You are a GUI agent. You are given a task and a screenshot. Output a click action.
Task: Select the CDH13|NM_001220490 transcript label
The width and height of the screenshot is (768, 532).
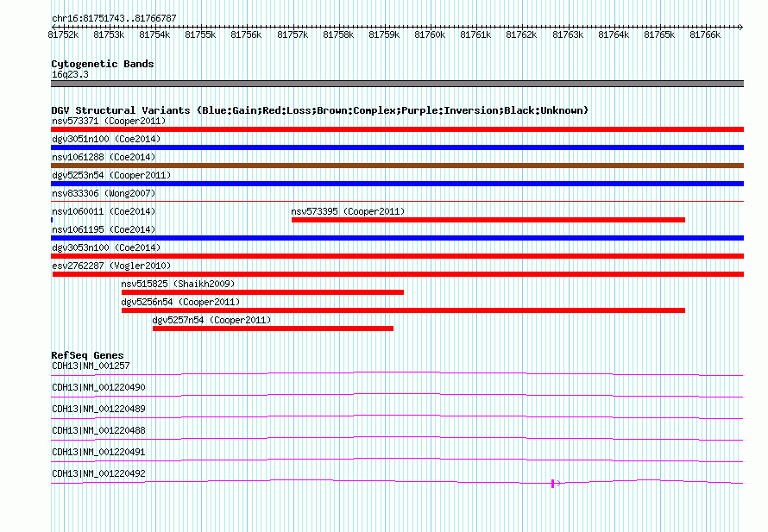tap(98, 387)
